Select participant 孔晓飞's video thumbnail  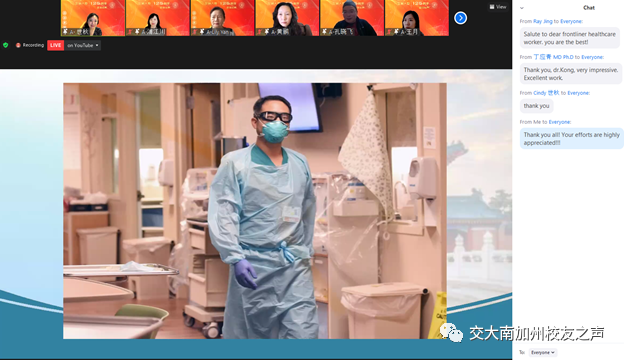pyautogui.click(x=352, y=18)
